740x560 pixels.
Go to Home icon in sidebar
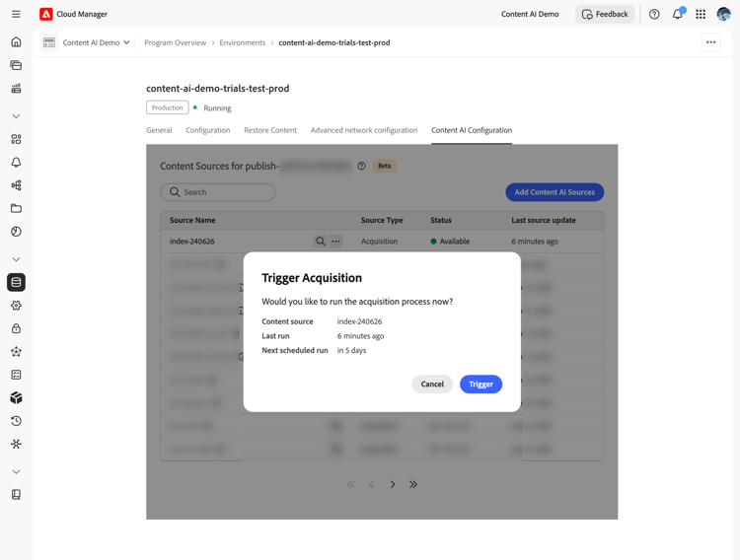pyautogui.click(x=16, y=41)
